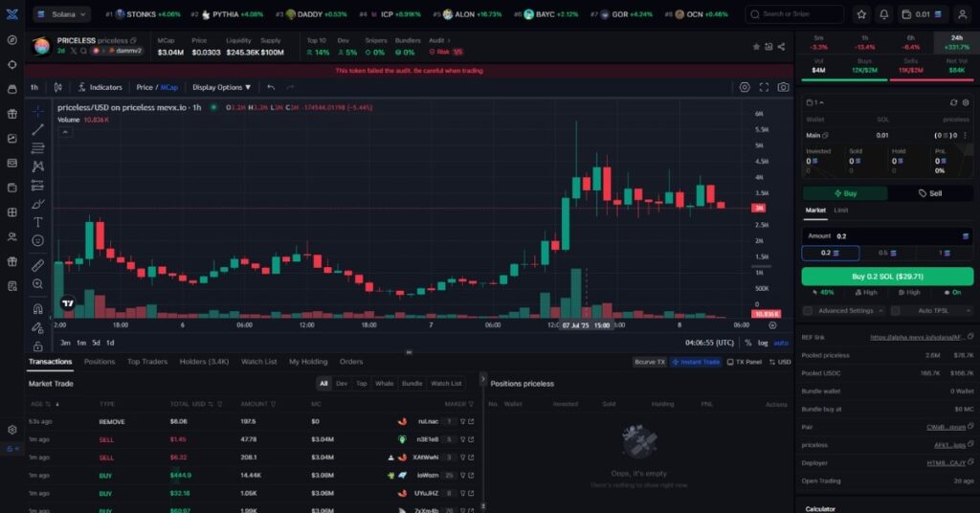Switch to the Watch List tab
Screen dimensions: 980x513
(x=258, y=362)
